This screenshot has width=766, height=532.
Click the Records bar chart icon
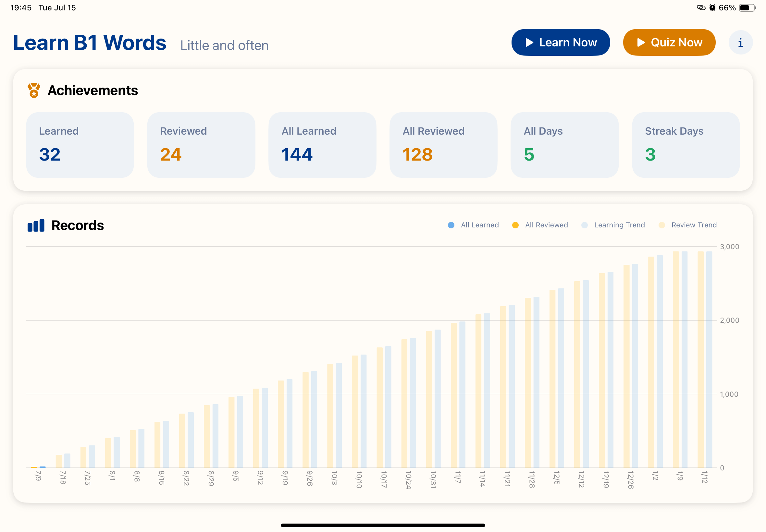pos(36,225)
